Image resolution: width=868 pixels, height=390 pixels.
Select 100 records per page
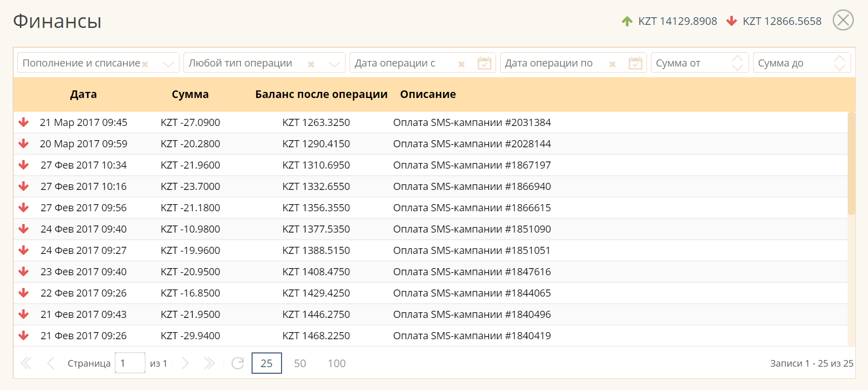coord(336,364)
